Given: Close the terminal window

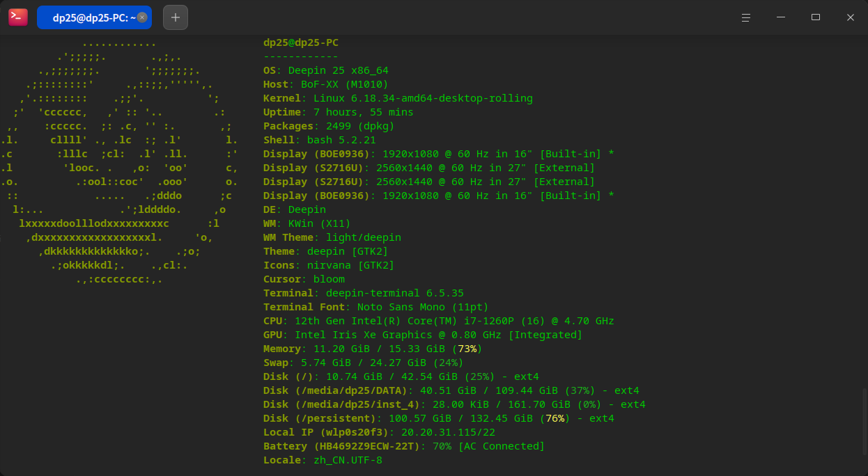Looking at the screenshot, I should (x=851, y=17).
